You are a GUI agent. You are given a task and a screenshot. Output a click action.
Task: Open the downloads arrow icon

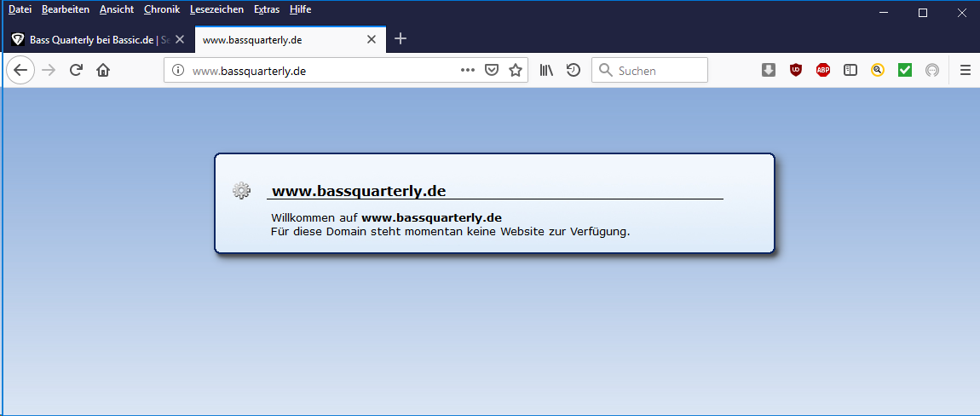tap(769, 71)
